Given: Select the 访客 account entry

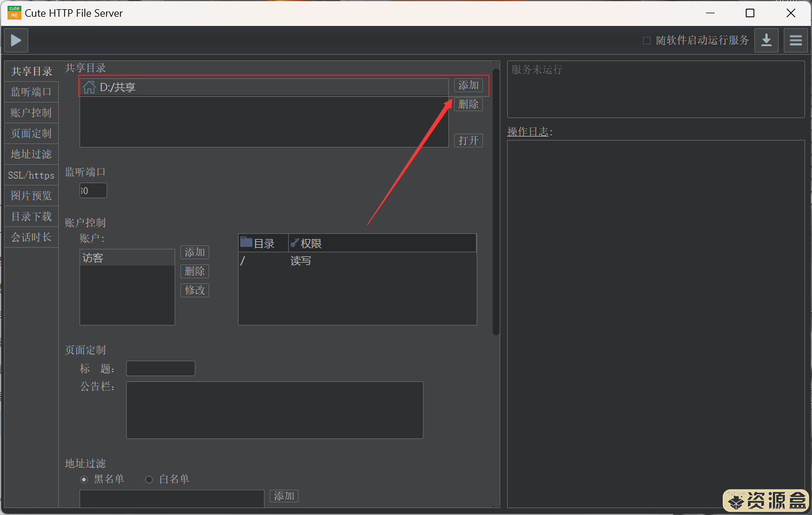Looking at the screenshot, I should pyautogui.click(x=127, y=258).
